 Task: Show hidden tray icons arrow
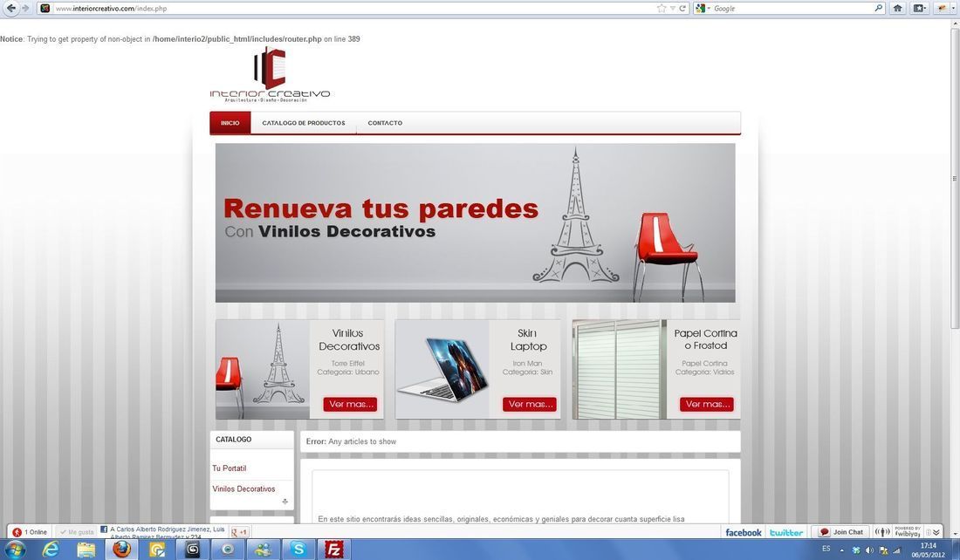(x=842, y=550)
